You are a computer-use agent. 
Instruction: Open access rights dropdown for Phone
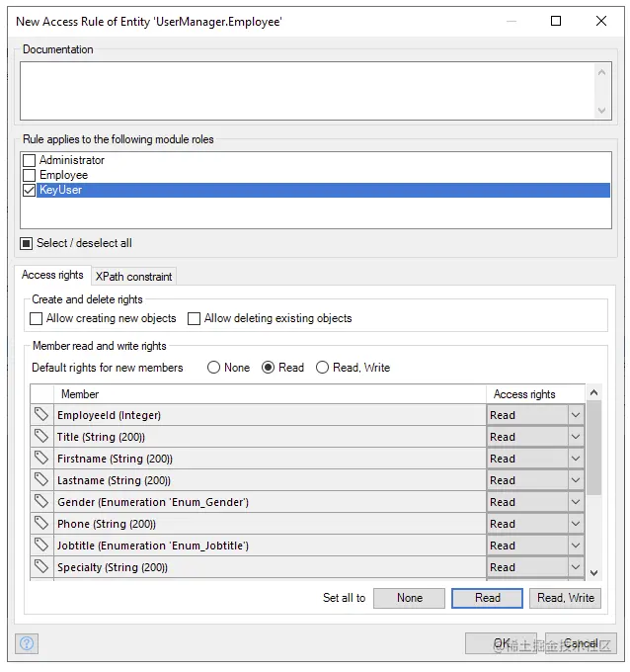[x=575, y=524]
